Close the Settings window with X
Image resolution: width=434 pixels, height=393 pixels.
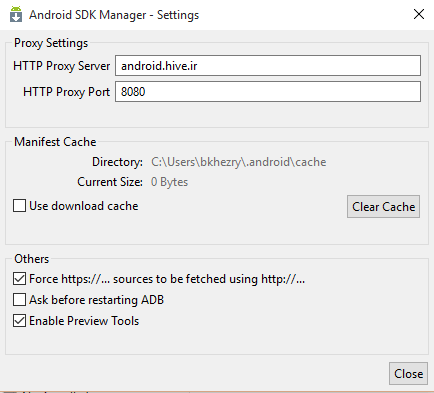419,14
